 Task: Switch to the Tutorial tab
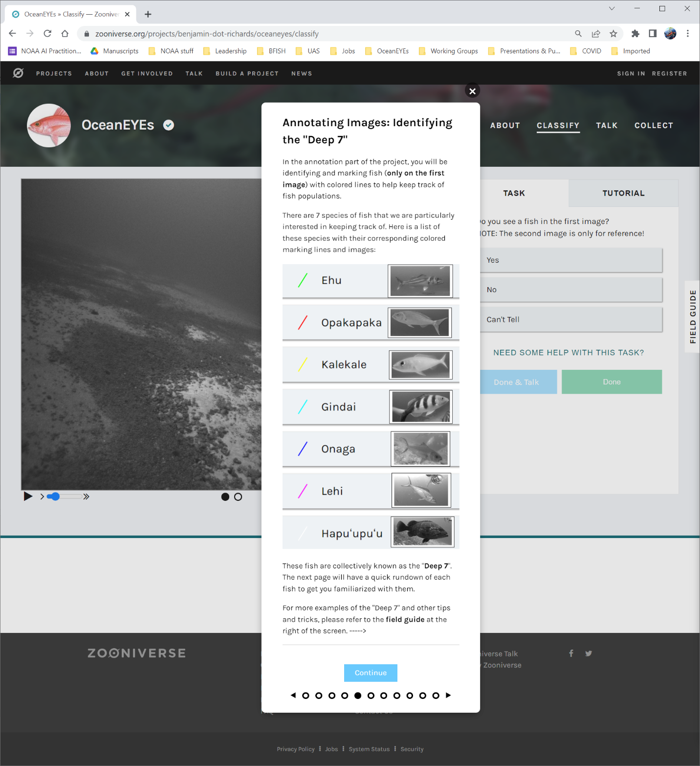(623, 193)
